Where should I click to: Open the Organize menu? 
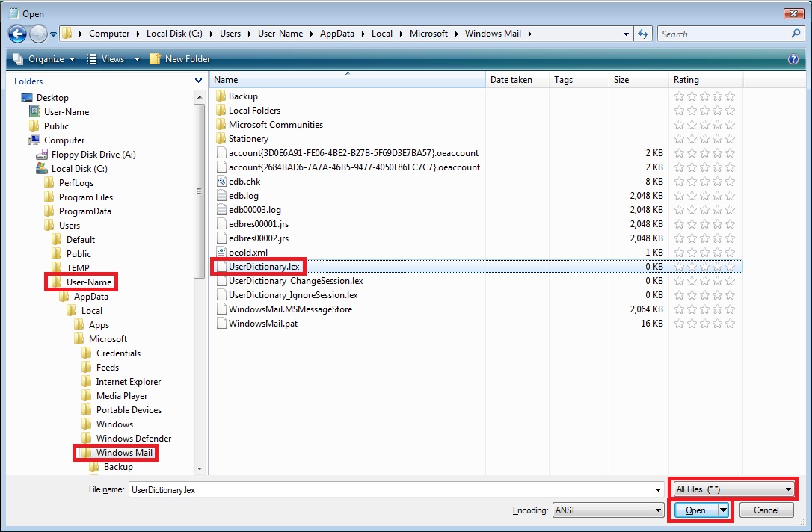44,59
